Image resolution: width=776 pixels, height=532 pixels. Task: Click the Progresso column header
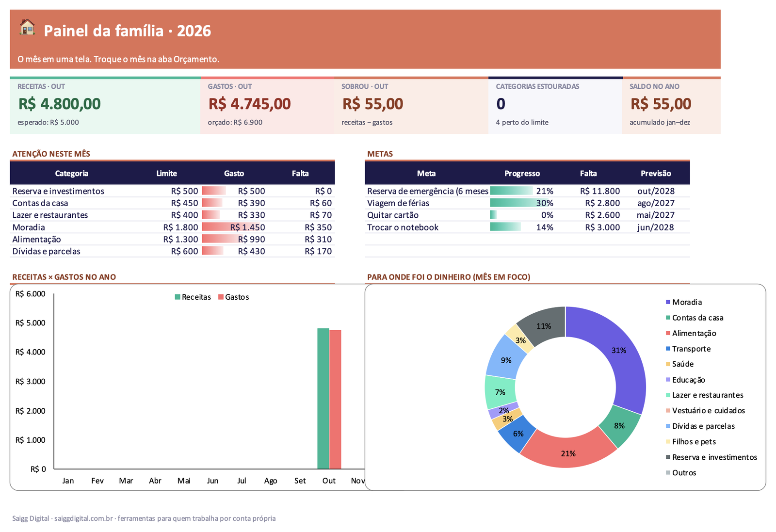(x=522, y=173)
